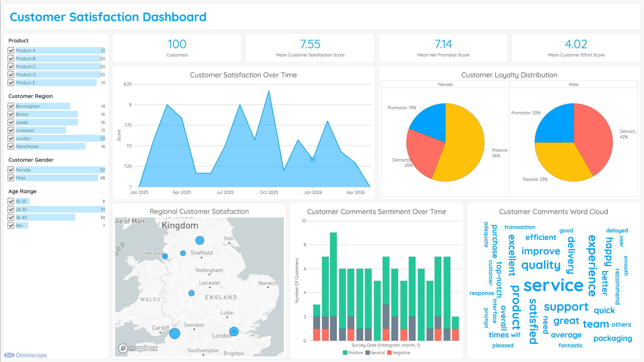Click the London map marker
This screenshot has width=644, height=362.
pos(234,331)
